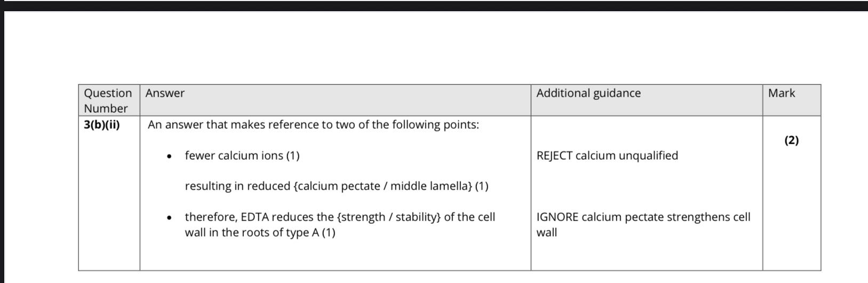Click the 'wall in the roots of type A' line
868x283 pixels.
(260, 233)
